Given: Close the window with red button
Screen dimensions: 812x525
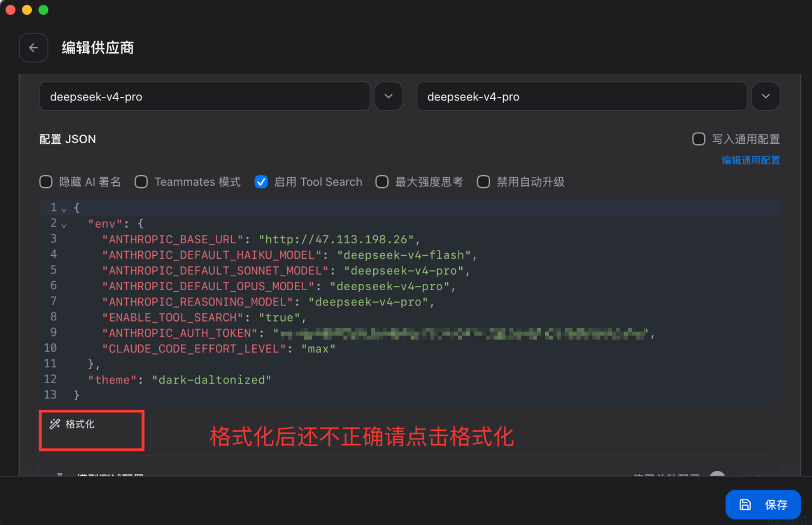Looking at the screenshot, I should tap(11, 10).
